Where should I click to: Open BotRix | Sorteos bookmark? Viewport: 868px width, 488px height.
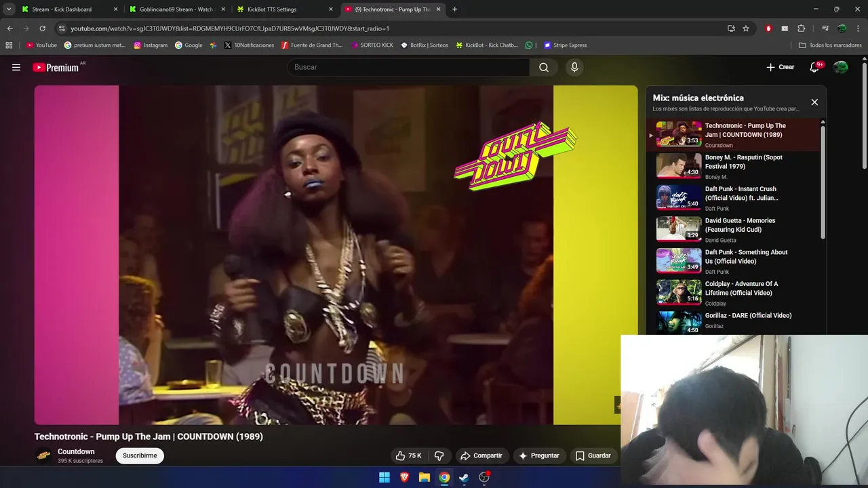coord(425,45)
